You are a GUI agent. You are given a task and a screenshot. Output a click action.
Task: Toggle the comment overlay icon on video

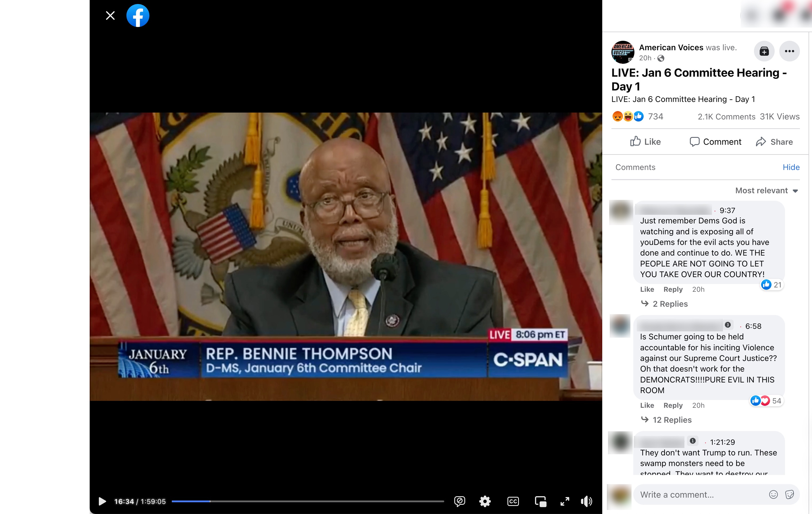459,501
